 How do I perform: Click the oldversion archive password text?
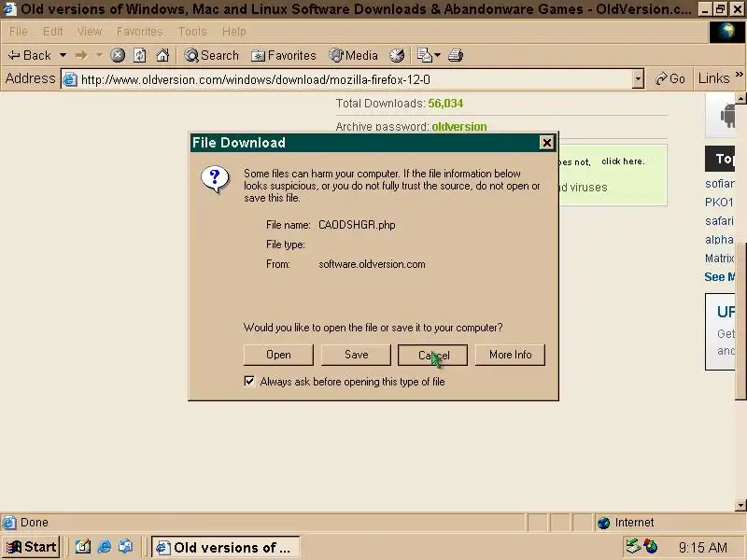[x=459, y=127]
